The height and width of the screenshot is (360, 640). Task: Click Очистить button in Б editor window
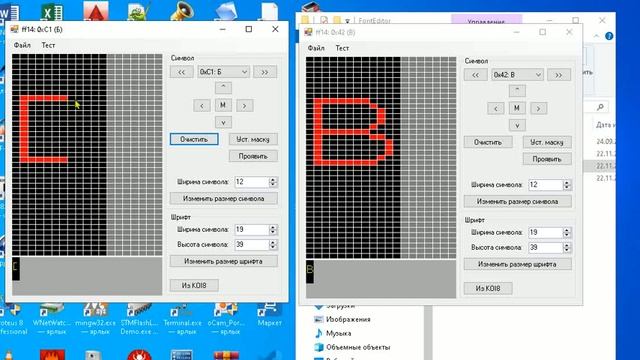(x=194, y=139)
